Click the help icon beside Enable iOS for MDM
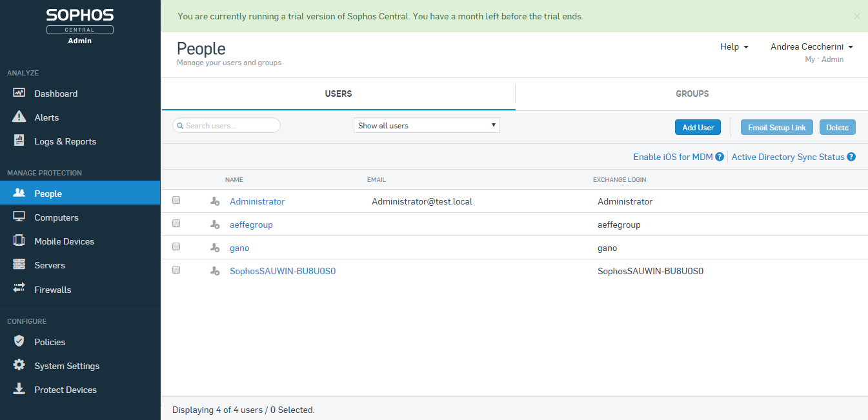Viewport: 868px width, 420px height. coord(720,157)
